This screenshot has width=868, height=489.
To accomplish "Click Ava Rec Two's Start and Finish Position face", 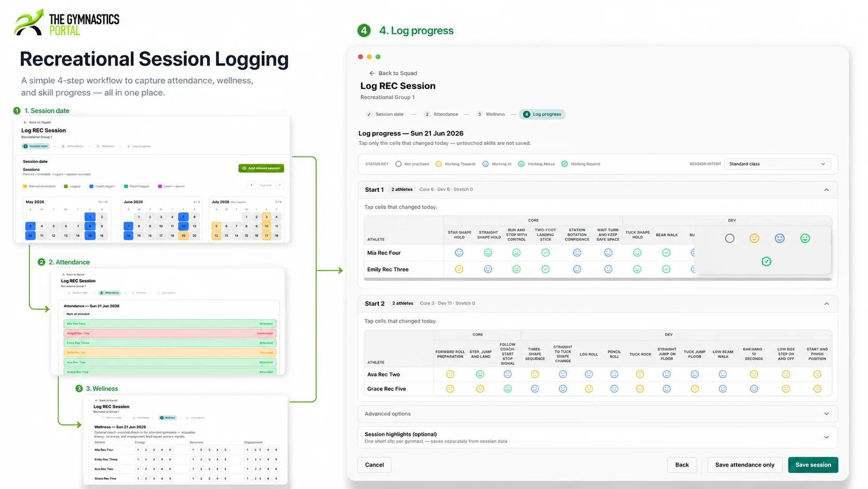I will (x=817, y=374).
